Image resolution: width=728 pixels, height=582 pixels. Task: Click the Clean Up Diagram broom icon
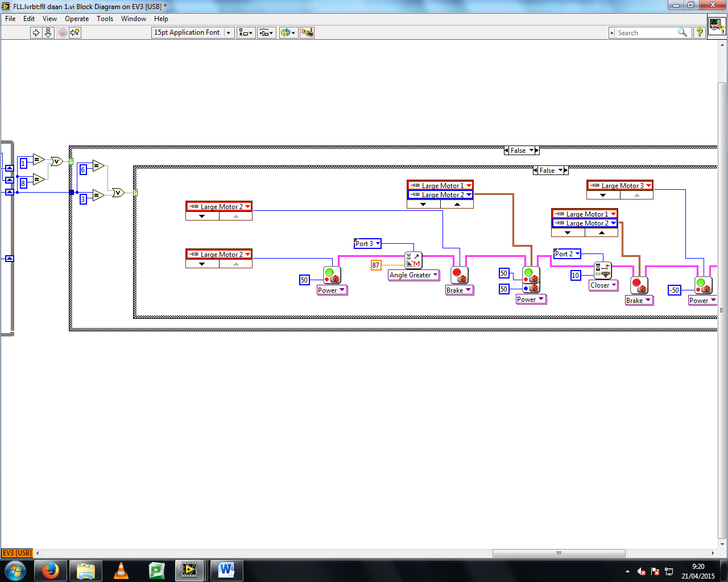307,32
